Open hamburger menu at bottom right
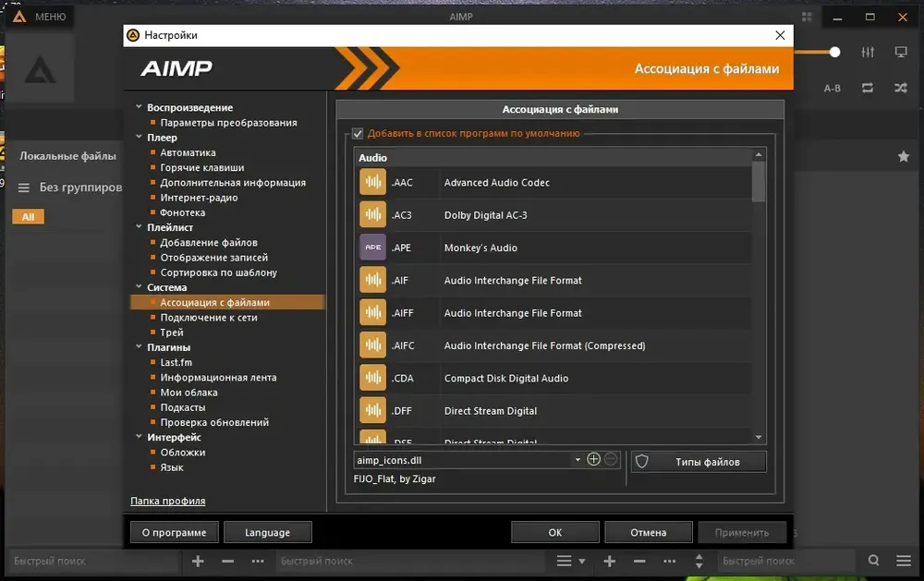Screen dimensions: 924x581 tap(904, 561)
